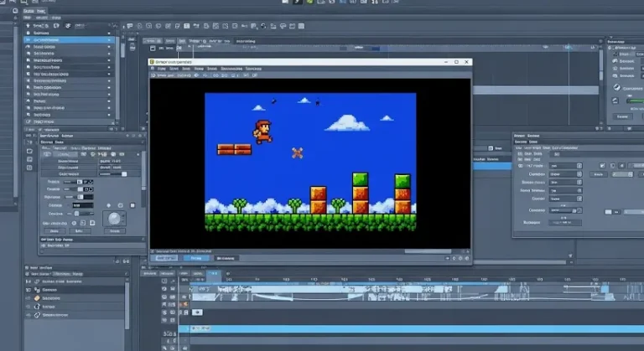
Task: Expand the arrow on the highlighted blue list row
Action: (x=109, y=40)
